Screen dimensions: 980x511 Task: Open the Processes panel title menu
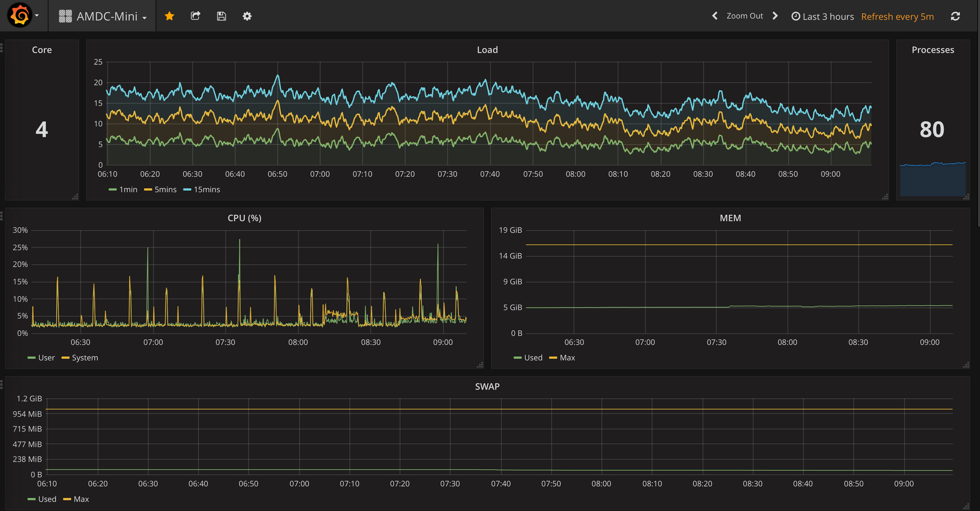(933, 50)
